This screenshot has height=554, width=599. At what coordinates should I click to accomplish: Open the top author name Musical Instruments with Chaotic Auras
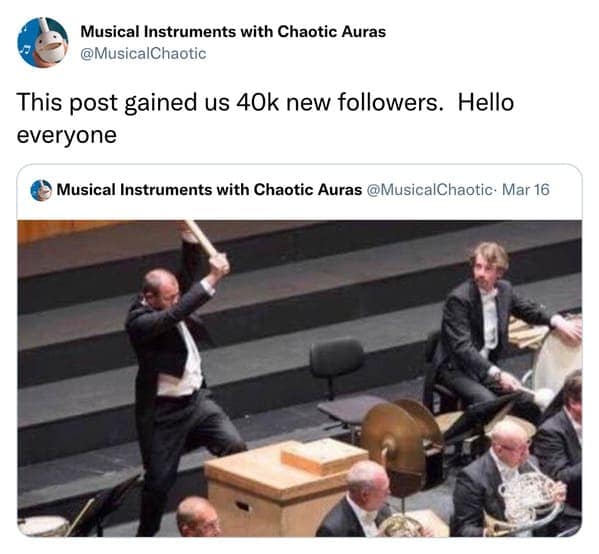(233, 32)
